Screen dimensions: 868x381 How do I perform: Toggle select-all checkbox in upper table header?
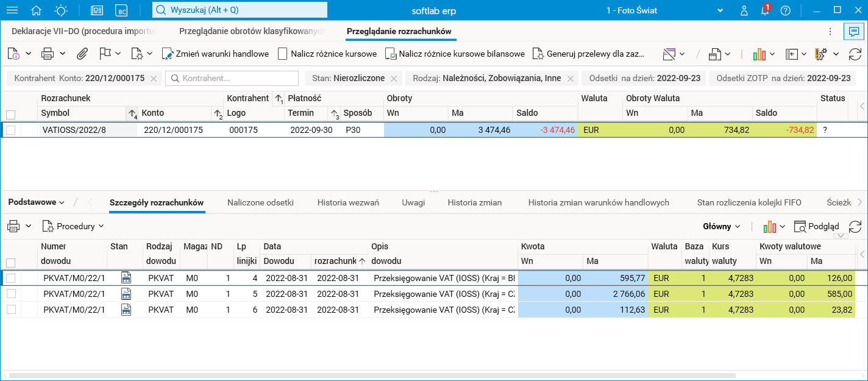[x=11, y=114]
